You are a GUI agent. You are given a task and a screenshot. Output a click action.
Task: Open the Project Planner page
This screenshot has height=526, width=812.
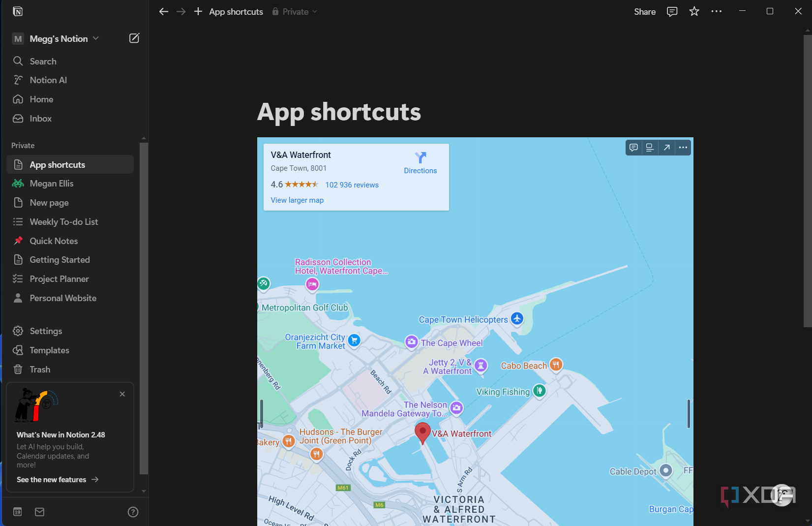70,279
